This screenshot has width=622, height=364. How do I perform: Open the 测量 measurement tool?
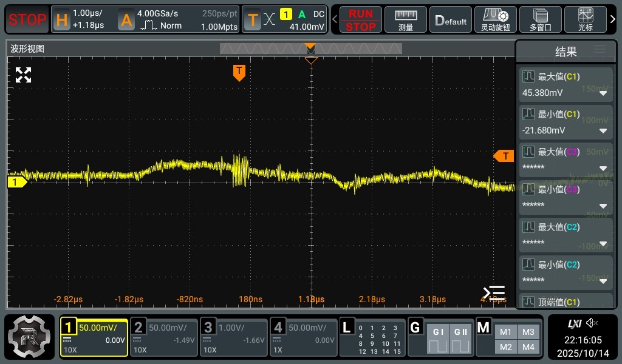406,20
